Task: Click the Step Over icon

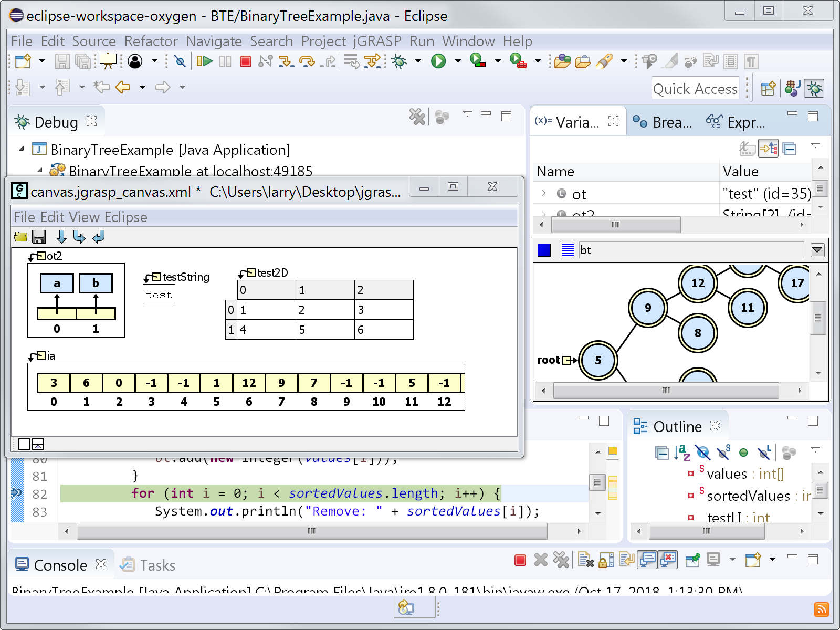Action: click(x=307, y=61)
